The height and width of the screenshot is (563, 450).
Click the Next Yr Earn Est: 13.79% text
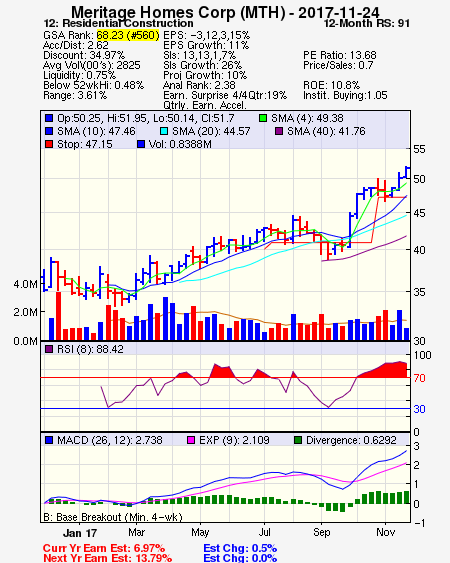[107, 558]
